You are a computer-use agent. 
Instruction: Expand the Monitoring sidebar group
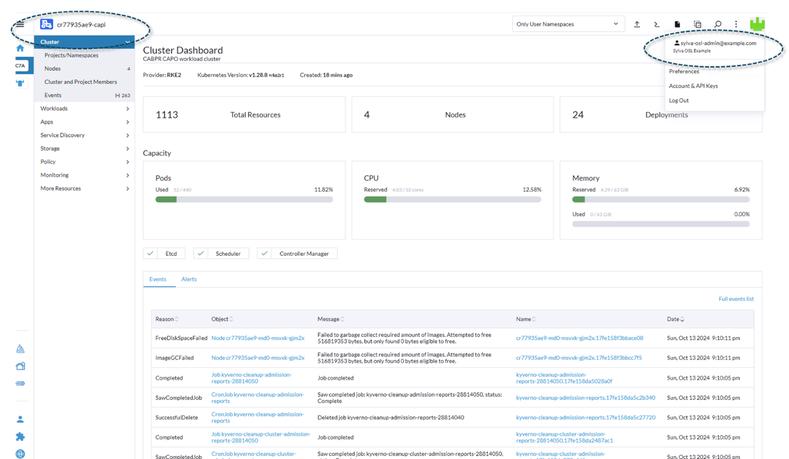[x=84, y=175]
